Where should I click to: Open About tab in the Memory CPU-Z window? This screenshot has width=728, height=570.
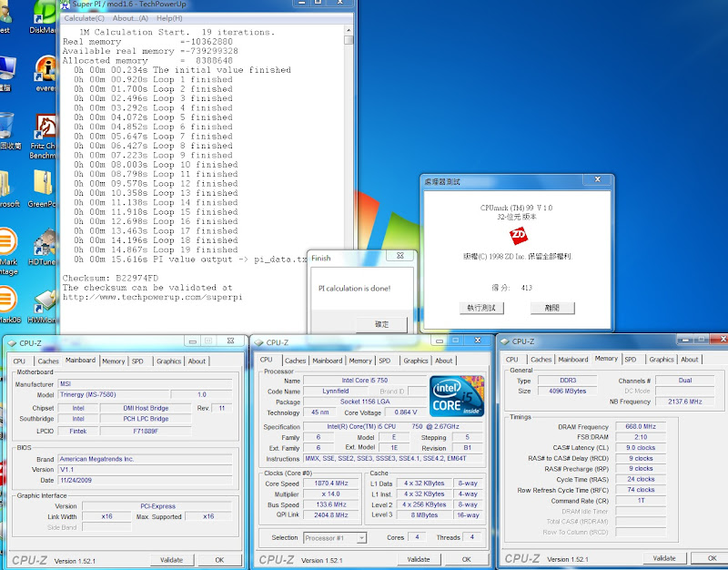pyautogui.click(x=690, y=360)
